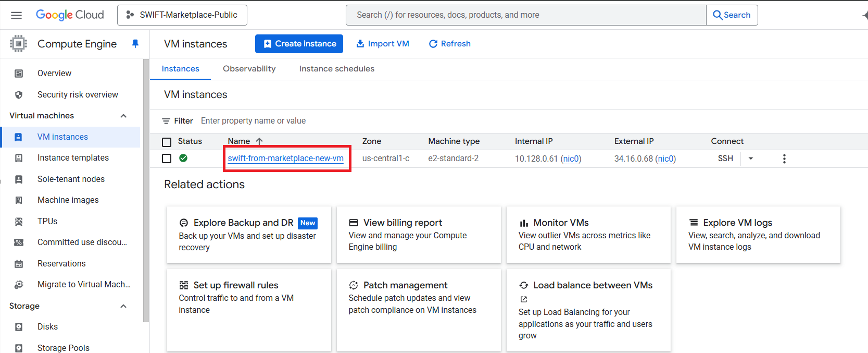Open the three-dot more actions menu
This screenshot has height=353, width=868.
pos(784,159)
